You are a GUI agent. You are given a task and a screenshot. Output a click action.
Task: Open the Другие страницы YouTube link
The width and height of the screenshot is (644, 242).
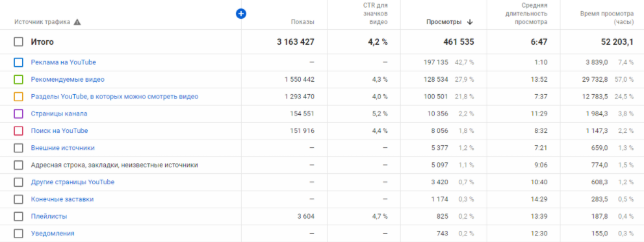pos(73,182)
